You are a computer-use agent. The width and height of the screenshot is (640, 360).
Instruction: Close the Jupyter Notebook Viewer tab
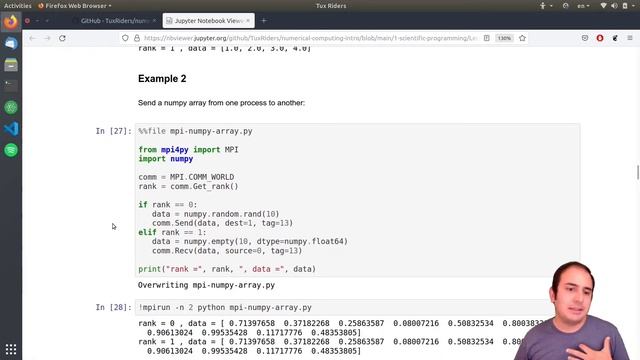point(248,20)
